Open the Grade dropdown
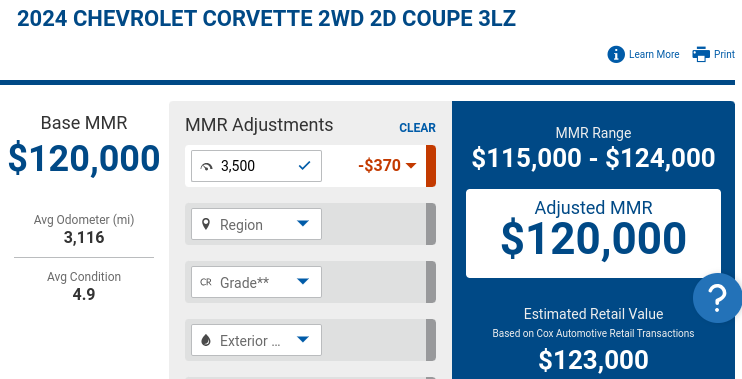The image size is (742, 379). tap(256, 282)
